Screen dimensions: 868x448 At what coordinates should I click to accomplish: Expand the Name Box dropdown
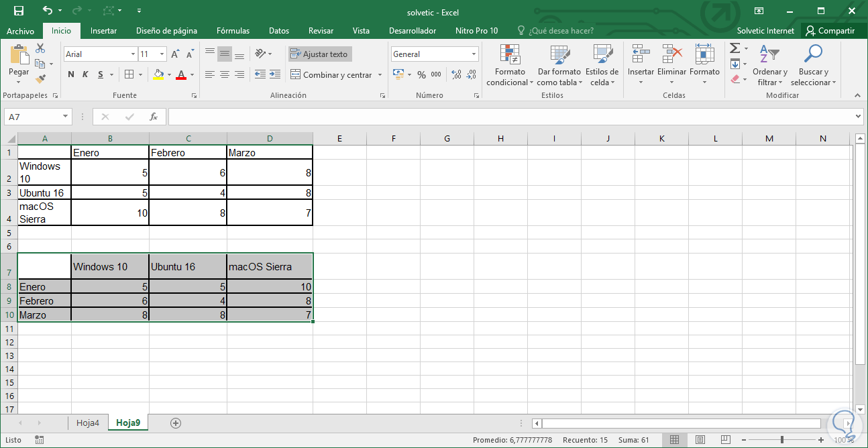tap(65, 117)
